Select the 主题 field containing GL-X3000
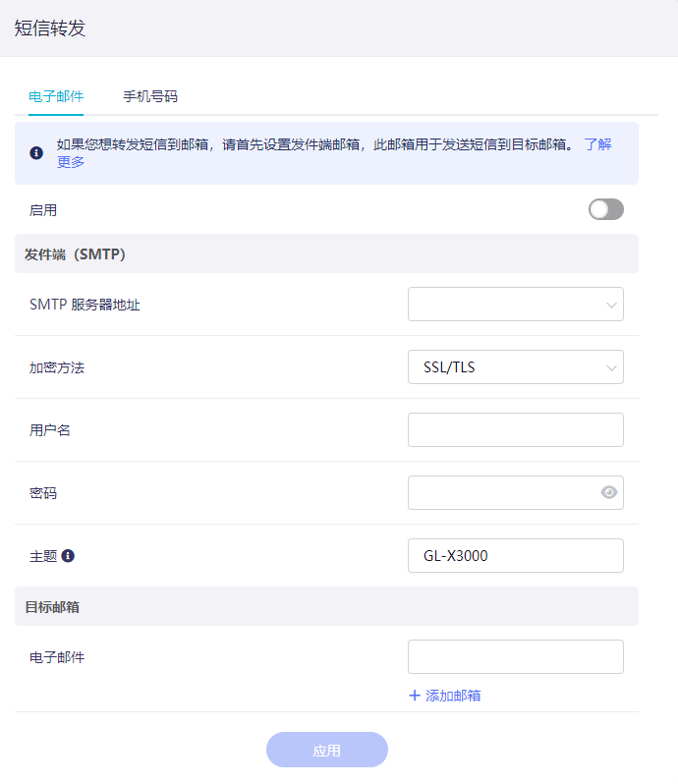The image size is (678, 784). pos(515,555)
